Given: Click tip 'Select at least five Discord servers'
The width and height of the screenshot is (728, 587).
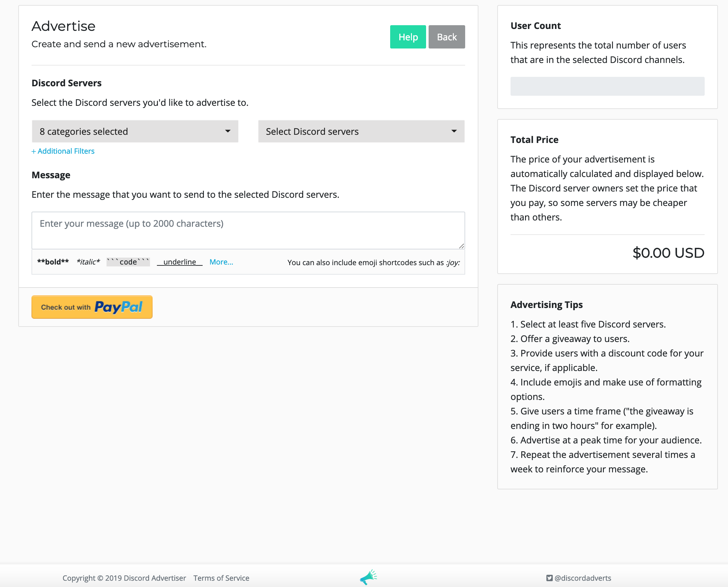Looking at the screenshot, I should point(588,325).
